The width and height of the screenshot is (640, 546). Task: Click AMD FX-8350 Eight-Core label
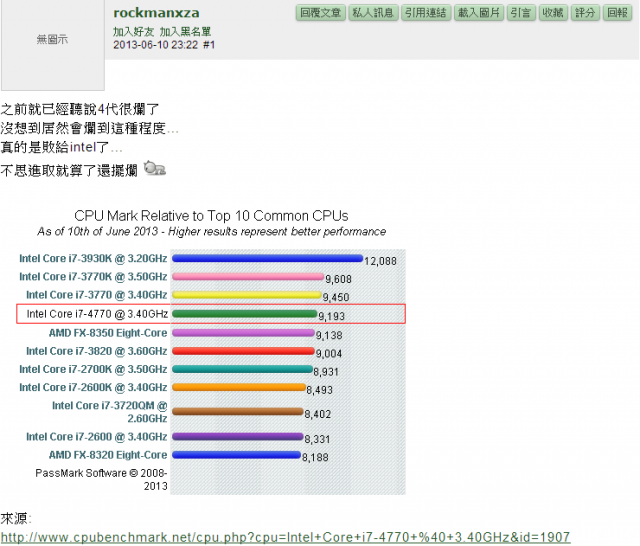coord(108,333)
